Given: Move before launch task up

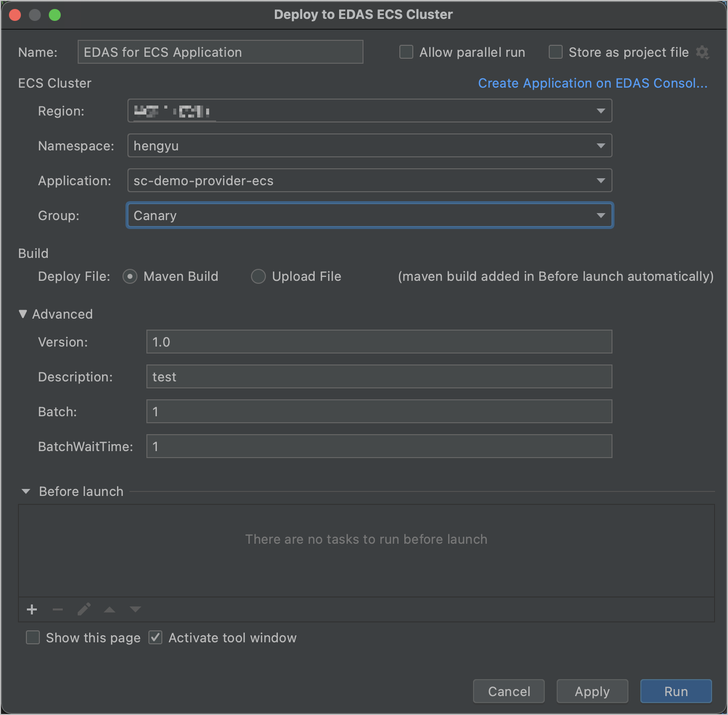Looking at the screenshot, I should coord(110,609).
